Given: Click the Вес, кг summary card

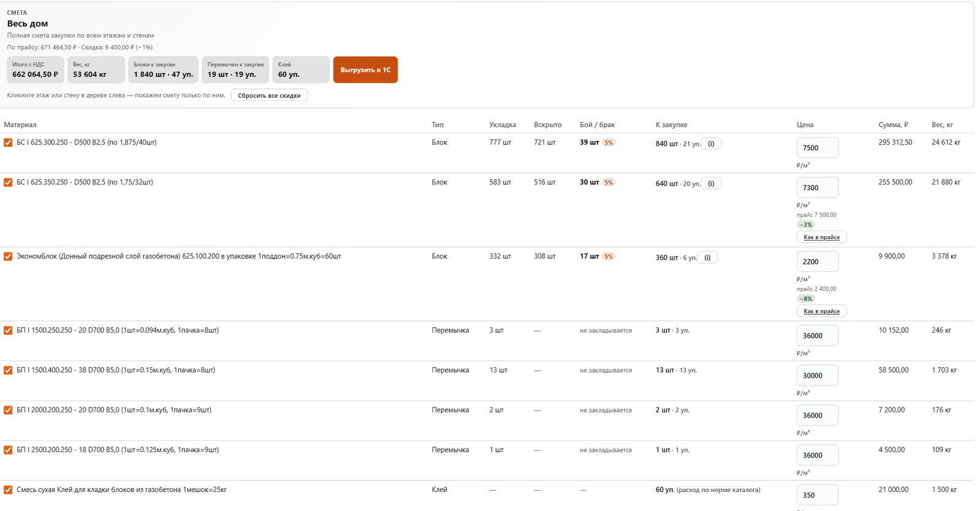Looking at the screenshot, I should (96, 70).
